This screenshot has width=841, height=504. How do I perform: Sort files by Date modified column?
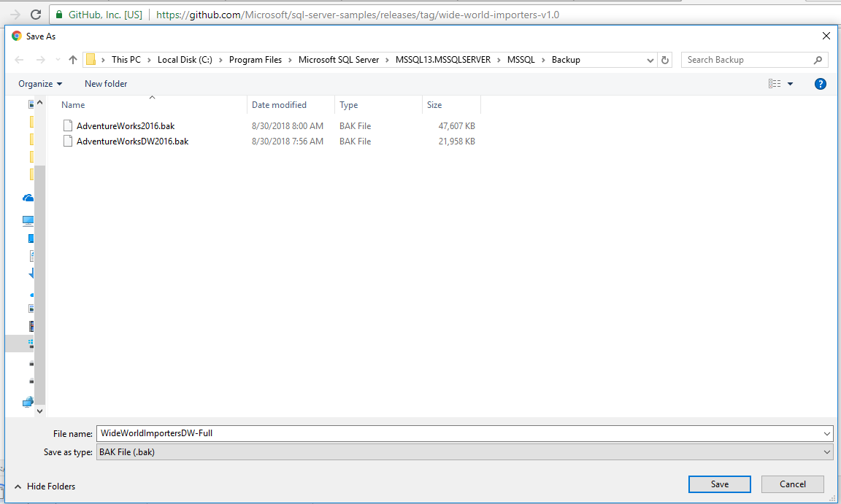(x=291, y=105)
